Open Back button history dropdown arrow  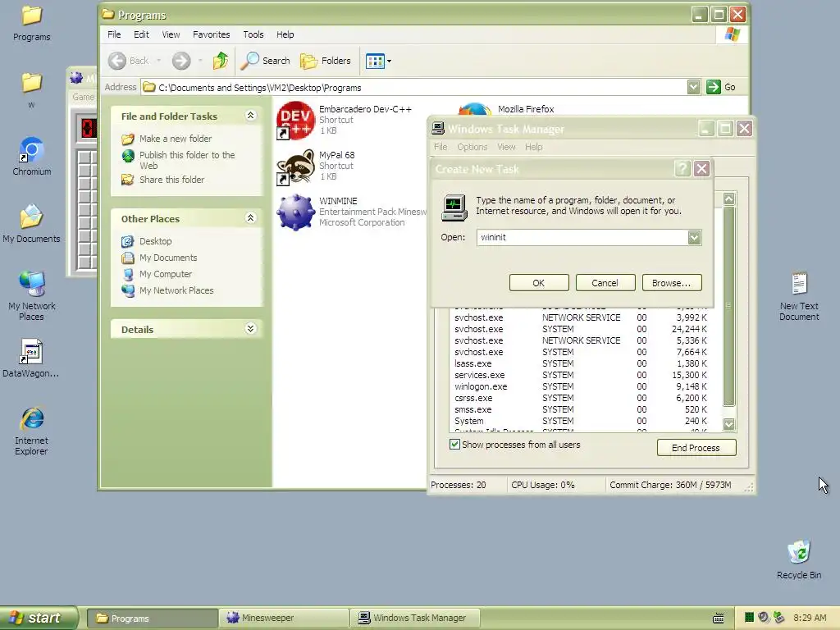pyautogui.click(x=159, y=61)
